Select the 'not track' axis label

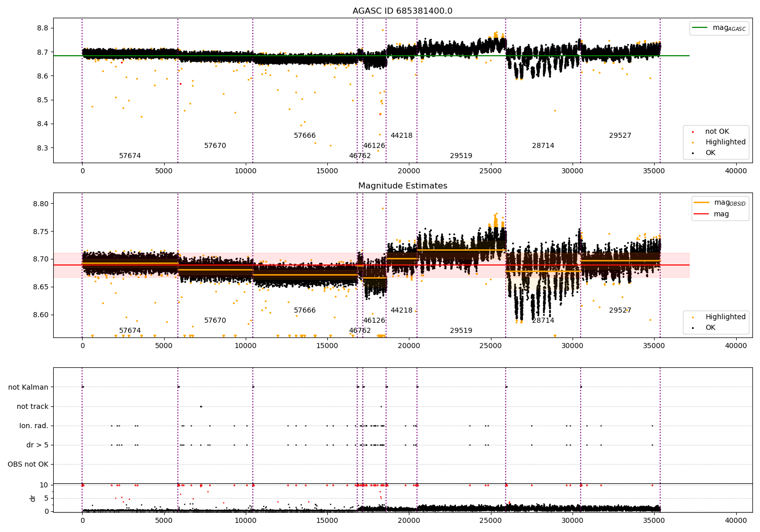[x=32, y=406]
